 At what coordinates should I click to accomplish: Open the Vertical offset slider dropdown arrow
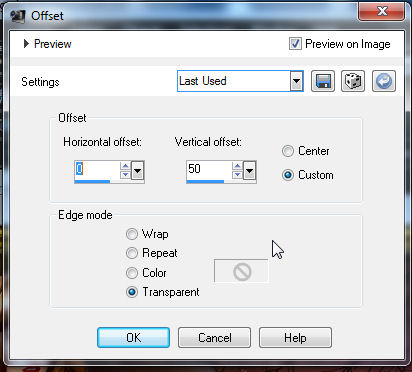(x=249, y=171)
